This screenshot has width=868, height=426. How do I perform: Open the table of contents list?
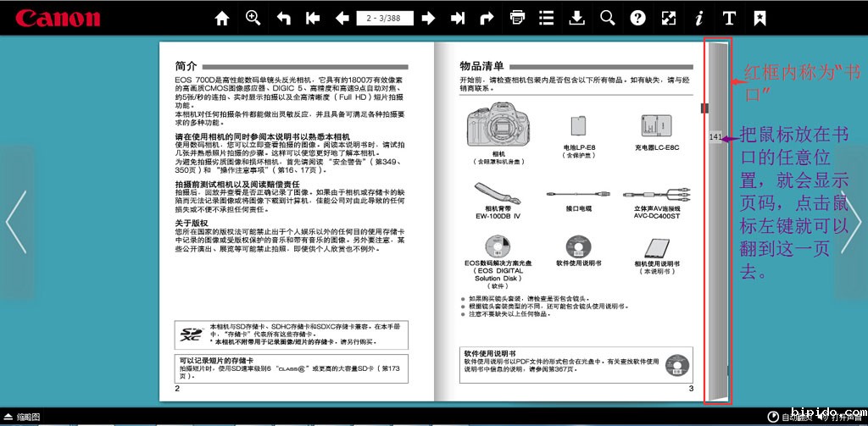coord(547,18)
